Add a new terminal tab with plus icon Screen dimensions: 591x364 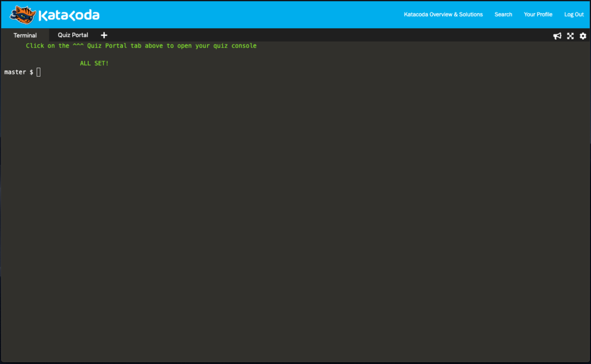[x=104, y=35]
